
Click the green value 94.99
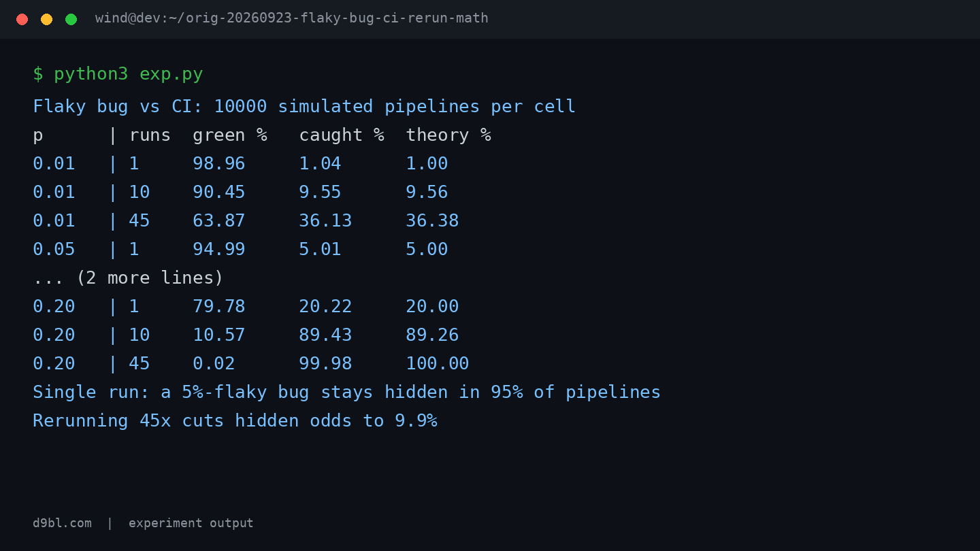tap(219, 249)
